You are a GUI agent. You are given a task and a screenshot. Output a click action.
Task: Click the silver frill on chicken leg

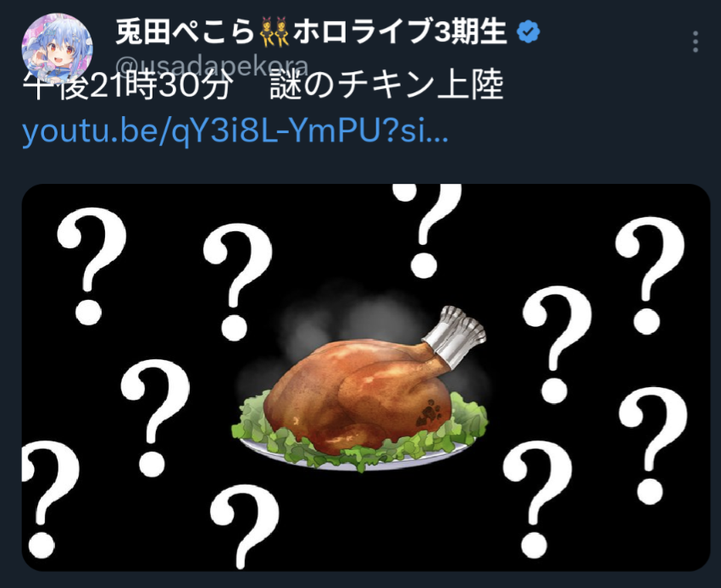point(454,336)
